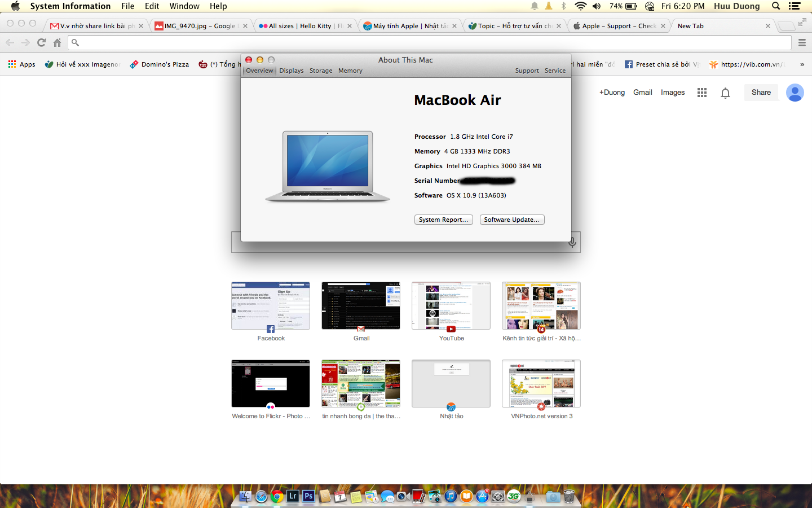Open the Chrome hamburger menu
Viewport: 812px width, 508px height.
coord(802,42)
